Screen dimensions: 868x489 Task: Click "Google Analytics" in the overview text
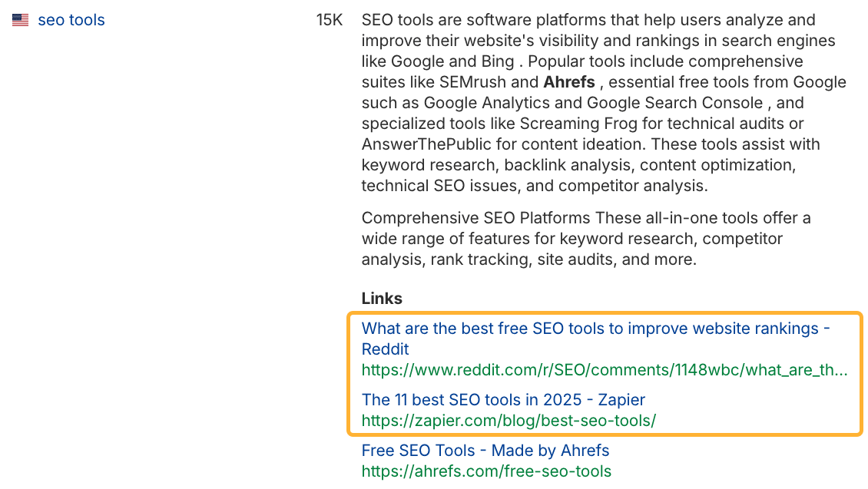(502, 103)
